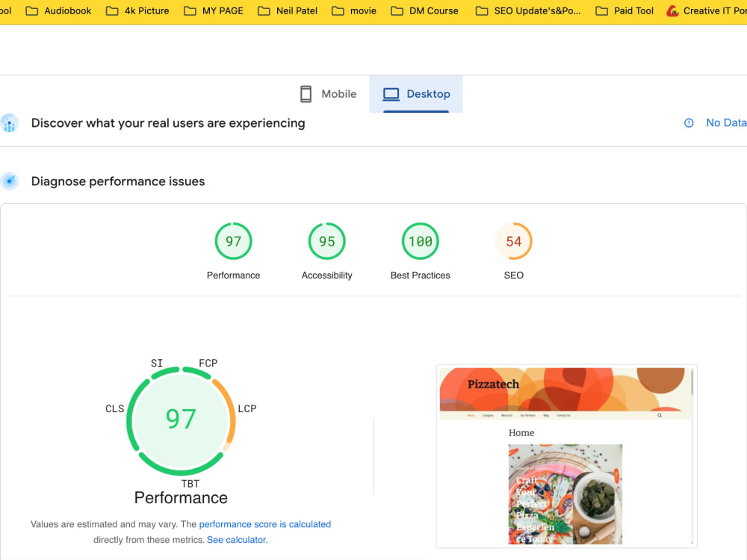Click the large Performance 97 gauge
The height and width of the screenshot is (560, 747).
point(181,420)
